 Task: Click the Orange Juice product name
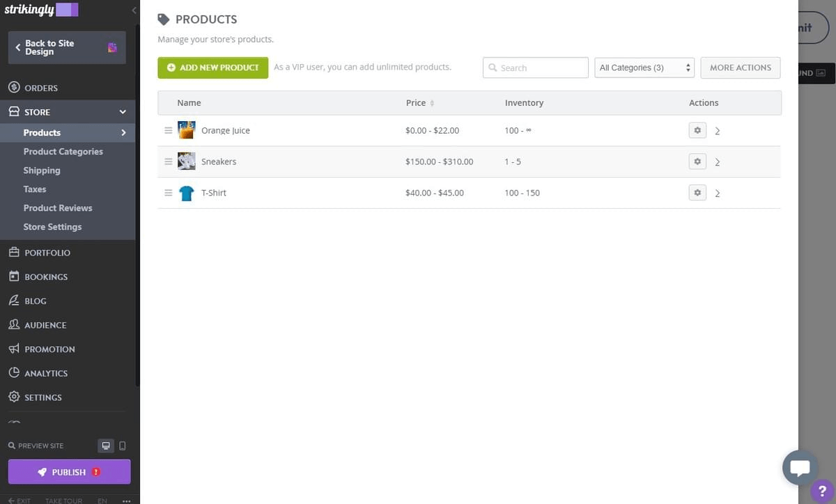click(x=226, y=130)
